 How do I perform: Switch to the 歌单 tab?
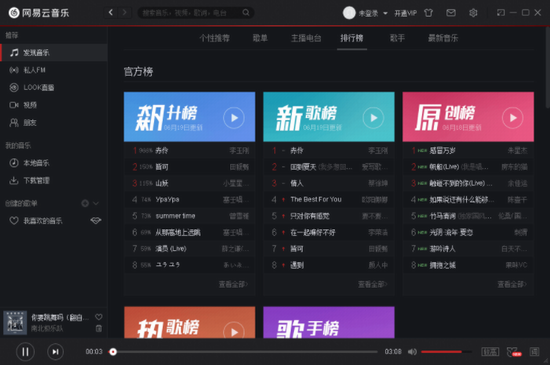coord(260,38)
